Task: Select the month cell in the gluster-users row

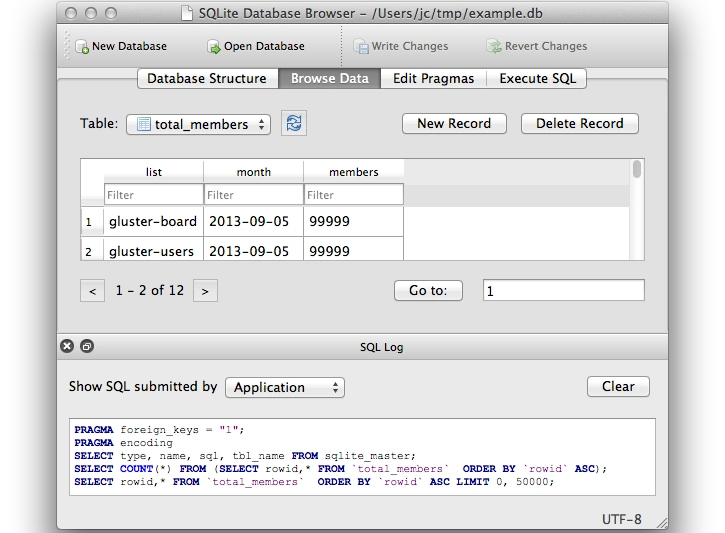Action: (253, 250)
